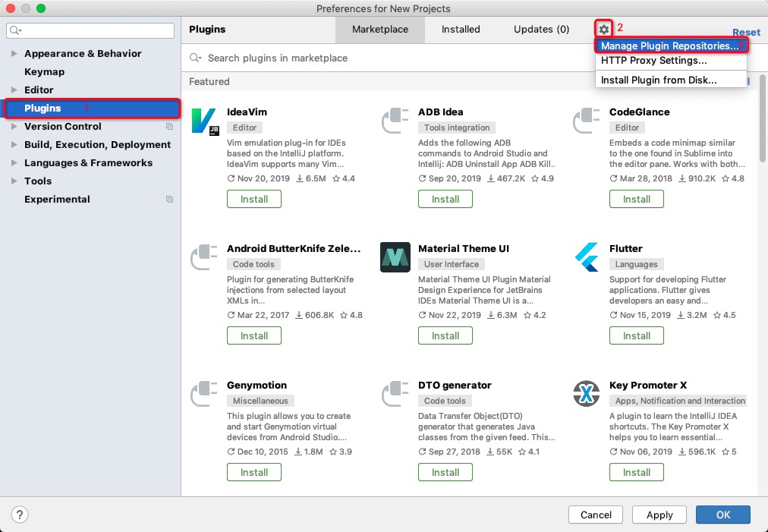Expand Appearance & Behavior tree node

pos(14,53)
